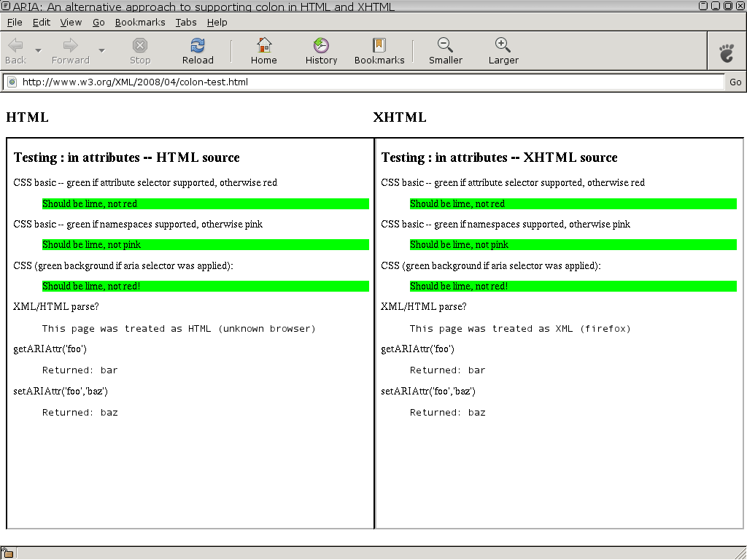This screenshot has width=747, height=560.
Task: Open the Edit menu
Action: [x=42, y=23]
